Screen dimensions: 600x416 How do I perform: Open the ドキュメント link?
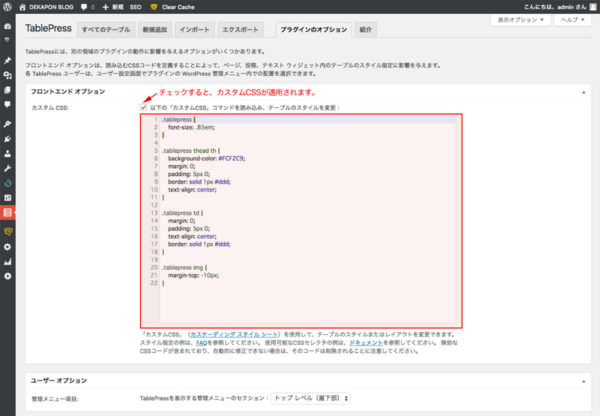coord(366,343)
